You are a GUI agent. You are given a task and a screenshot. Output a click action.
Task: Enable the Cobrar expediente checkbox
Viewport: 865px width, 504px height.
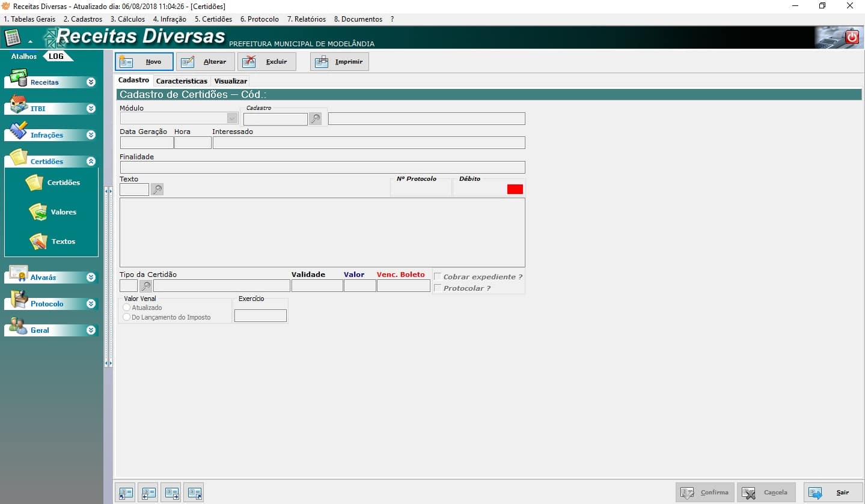[438, 277]
